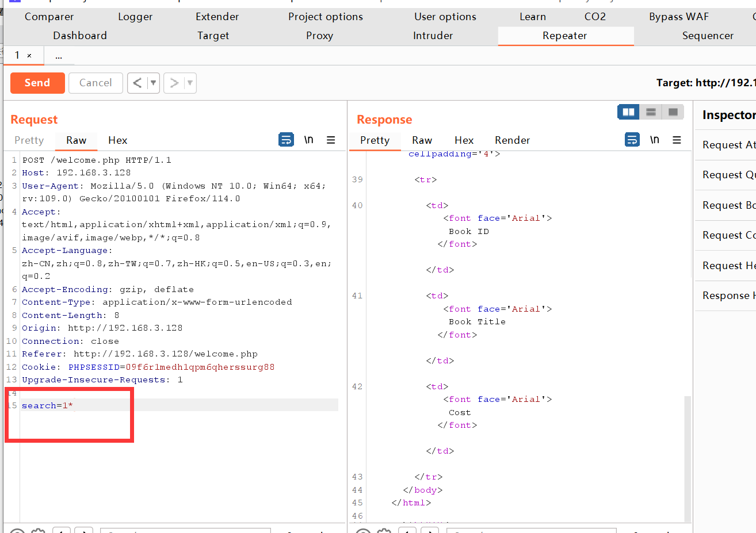756x533 pixels.
Task: Click the closing </html> tag line
Action: [411, 503]
